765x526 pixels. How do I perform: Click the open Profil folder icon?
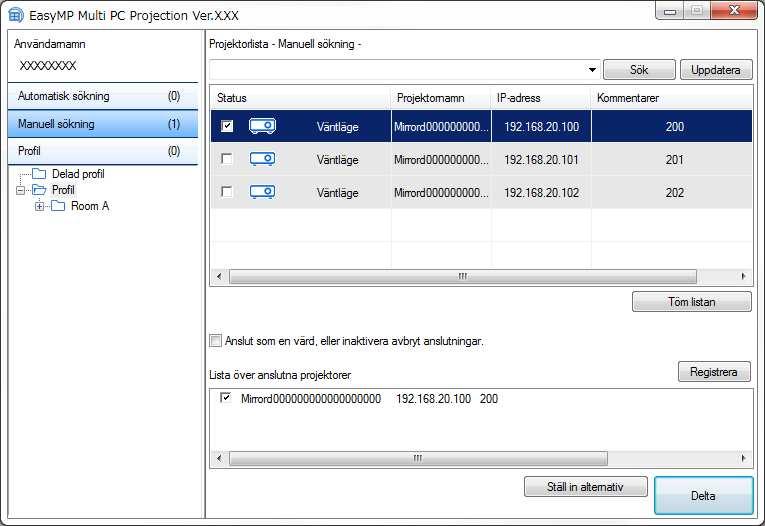pos(39,190)
